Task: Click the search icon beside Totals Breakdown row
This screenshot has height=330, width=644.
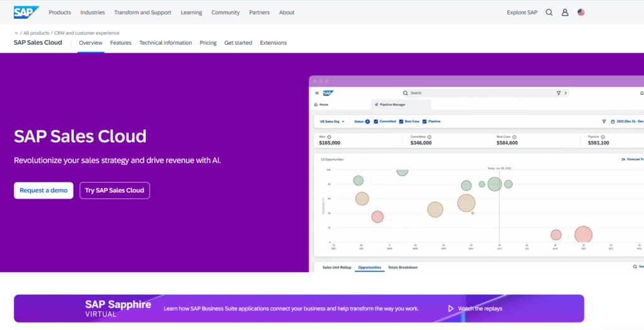Action: coord(635,267)
